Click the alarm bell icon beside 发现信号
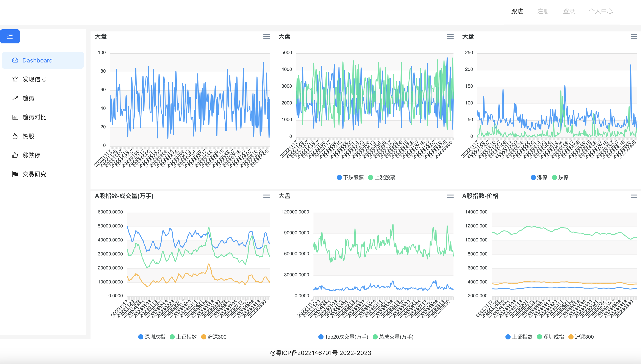 [15, 79]
